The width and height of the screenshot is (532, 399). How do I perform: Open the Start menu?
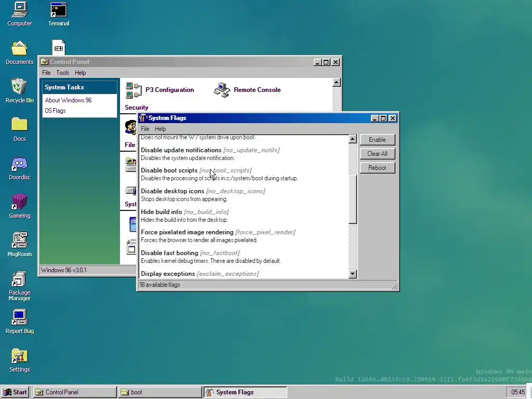15,392
